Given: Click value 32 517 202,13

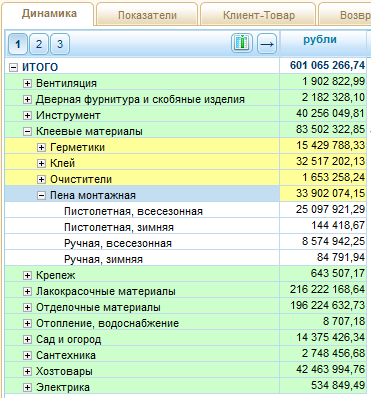Looking at the screenshot, I should pos(330,161).
